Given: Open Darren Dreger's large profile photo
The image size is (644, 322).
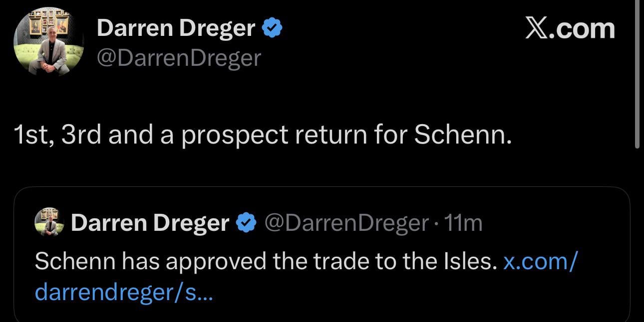Looking at the screenshot, I should pyautogui.click(x=48, y=42).
